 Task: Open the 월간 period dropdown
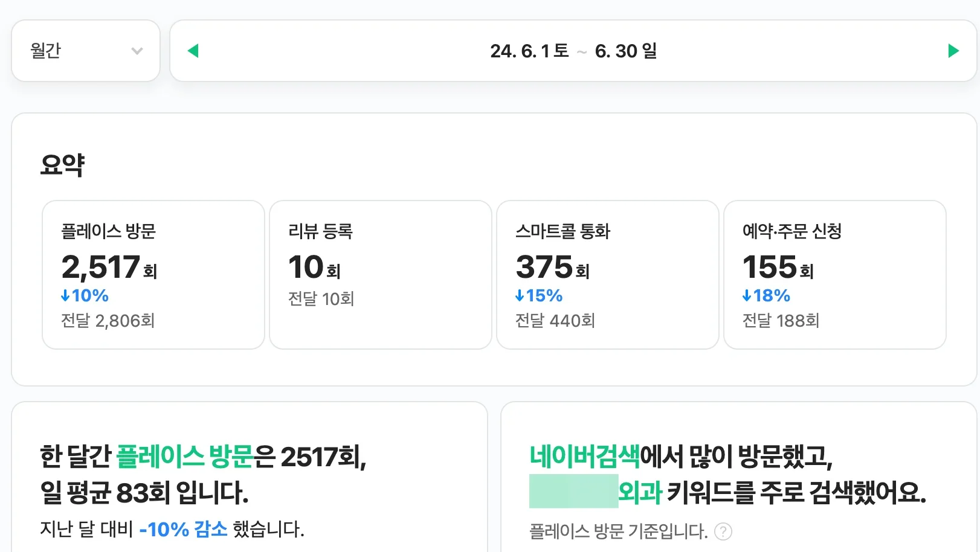click(x=85, y=51)
